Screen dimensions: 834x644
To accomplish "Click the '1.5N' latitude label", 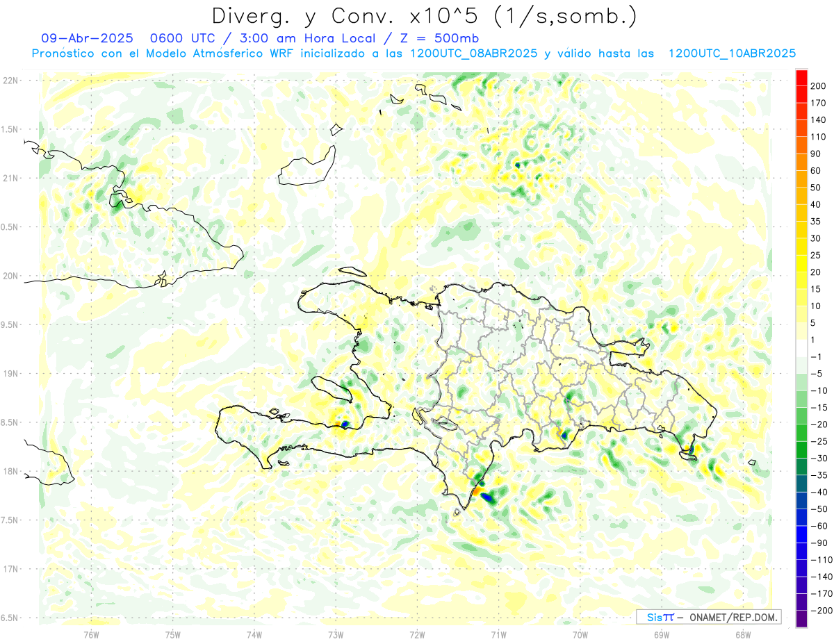I will pos(10,129).
